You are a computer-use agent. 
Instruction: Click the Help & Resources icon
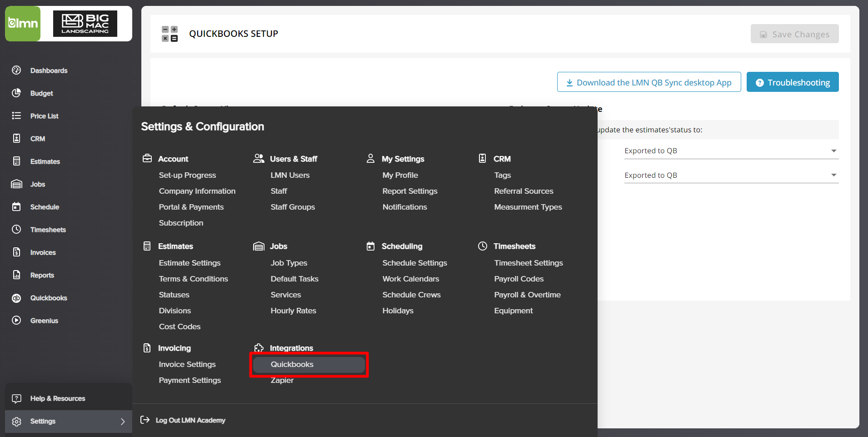click(16, 398)
